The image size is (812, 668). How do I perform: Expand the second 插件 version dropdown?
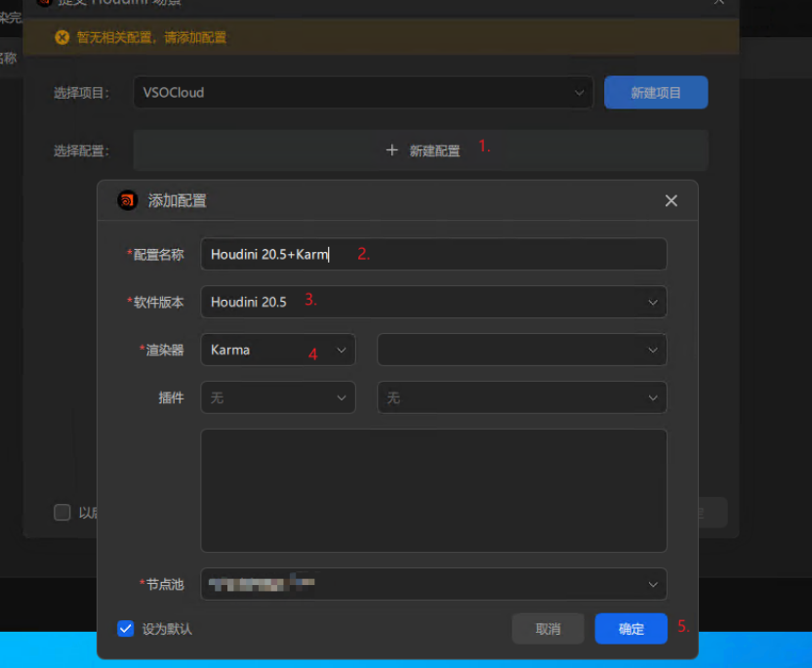click(x=521, y=397)
